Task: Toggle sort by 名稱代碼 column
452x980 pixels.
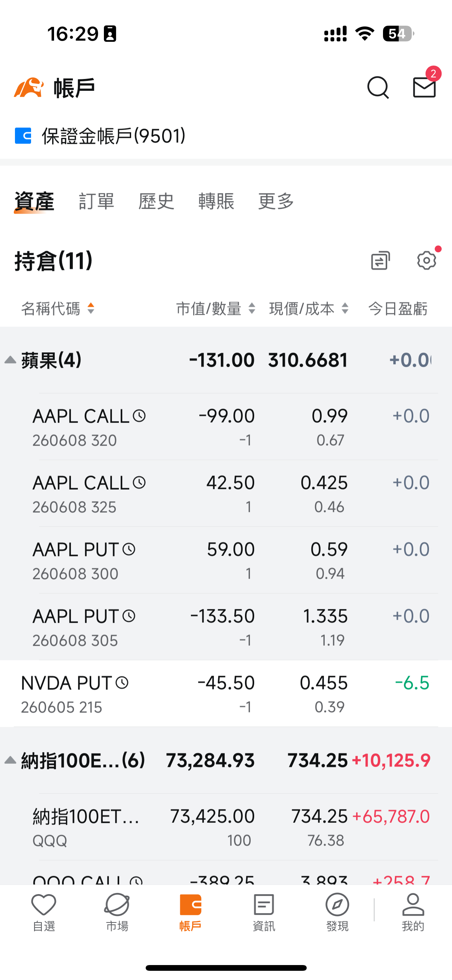Action: pos(58,308)
